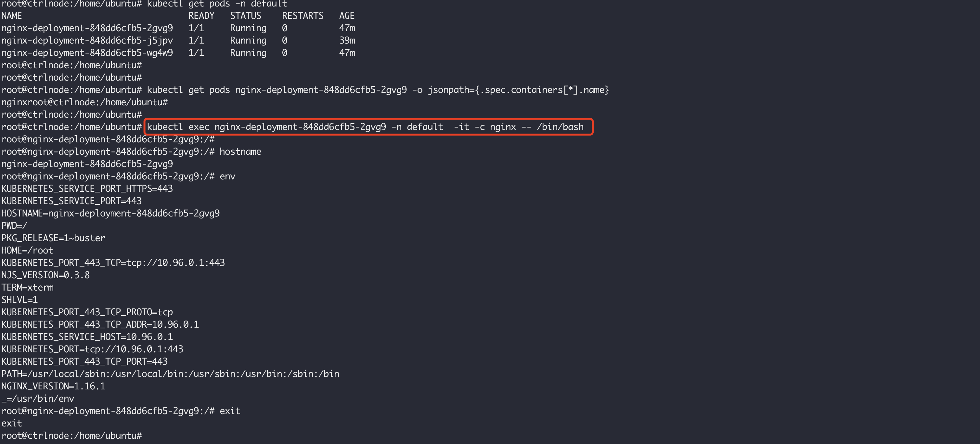Click the 39m age value
Image resolution: width=980 pixels, height=444 pixels.
pos(347,40)
